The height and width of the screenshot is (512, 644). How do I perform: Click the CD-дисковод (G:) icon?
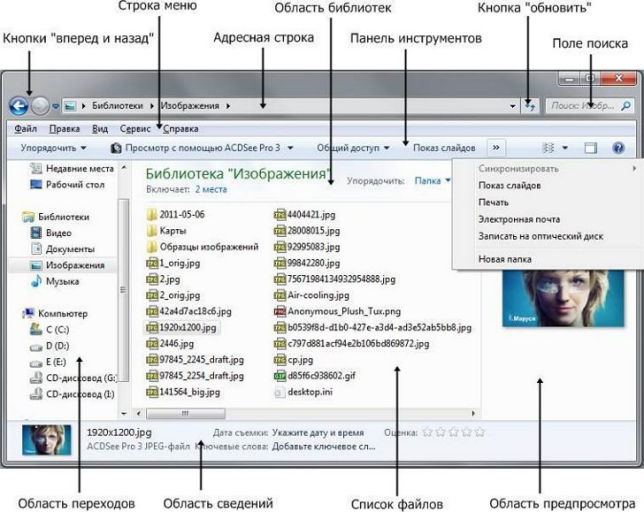point(36,378)
